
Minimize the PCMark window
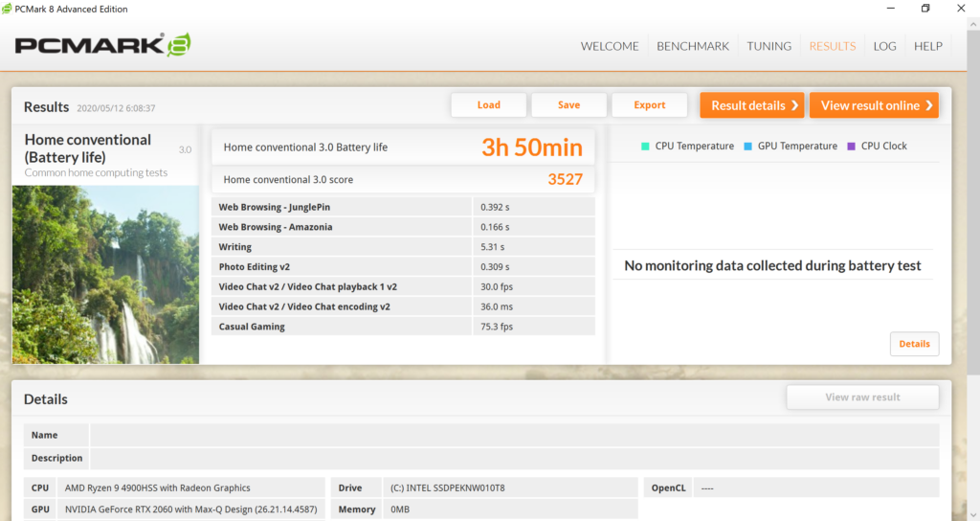891,8
